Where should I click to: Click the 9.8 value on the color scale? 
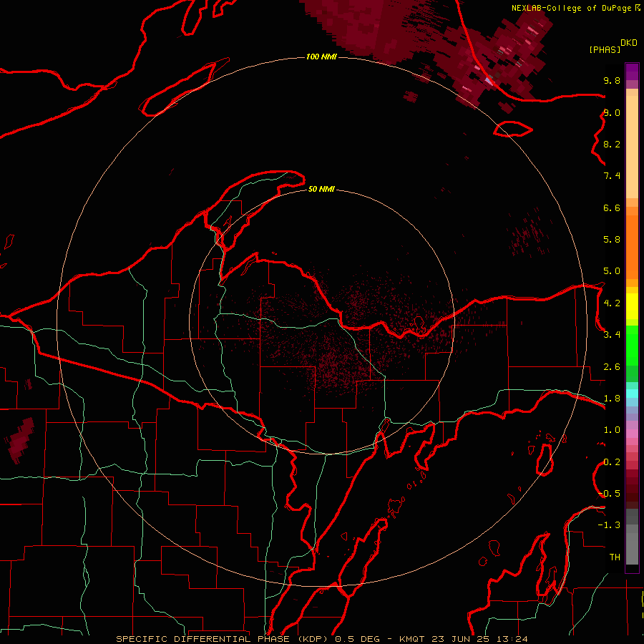(612, 80)
